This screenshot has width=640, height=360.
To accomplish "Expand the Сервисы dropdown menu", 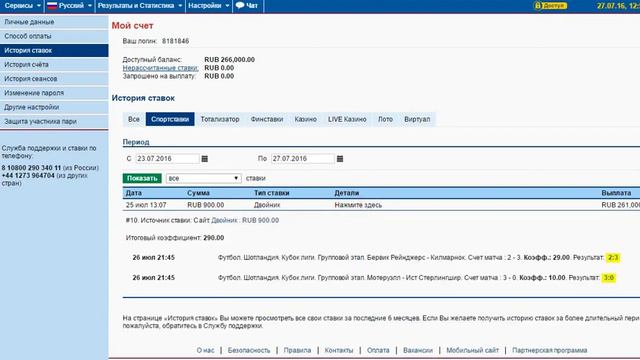I will coord(22,6).
